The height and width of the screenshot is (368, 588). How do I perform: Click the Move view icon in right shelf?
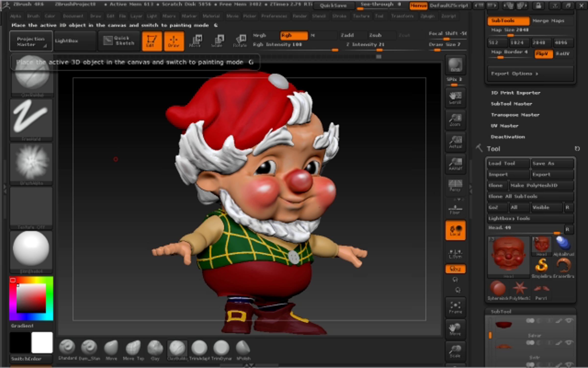tap(455, 329)
